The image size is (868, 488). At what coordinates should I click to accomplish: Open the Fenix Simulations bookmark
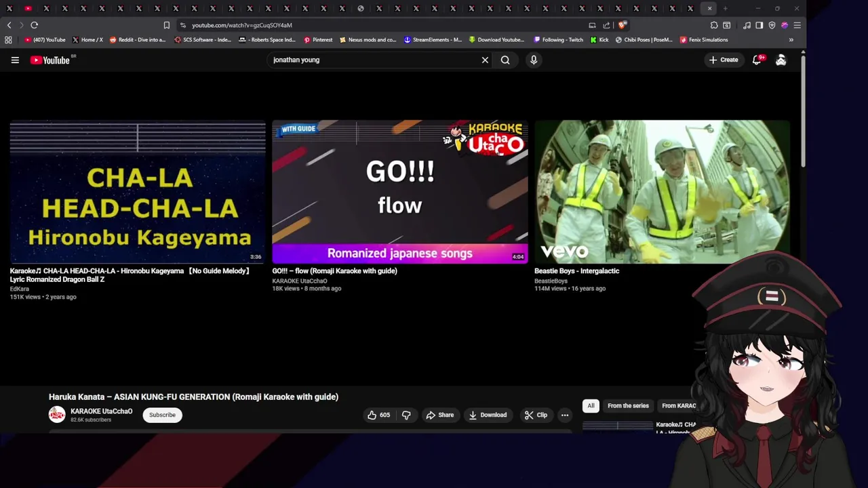[703, 40]
